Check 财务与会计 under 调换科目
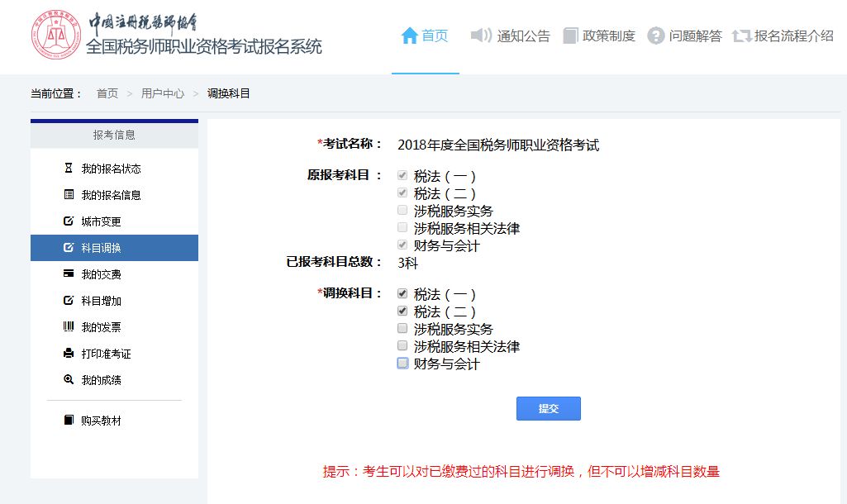 point(402,364)
